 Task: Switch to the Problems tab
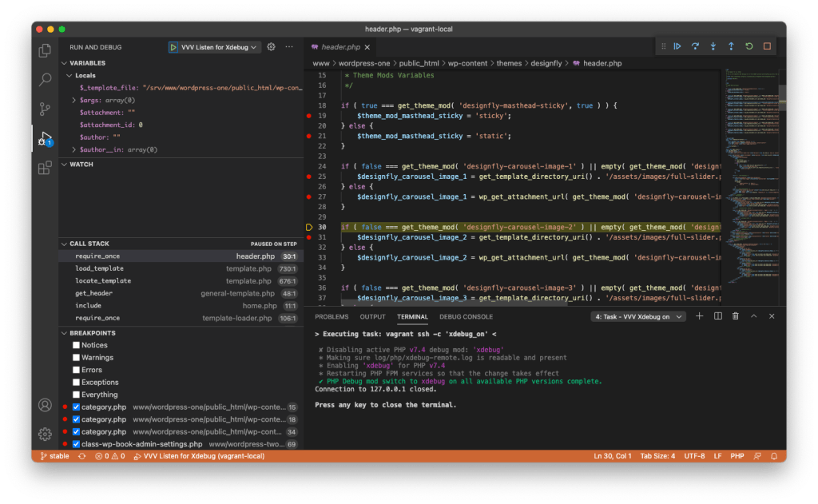tap(332, 317)
